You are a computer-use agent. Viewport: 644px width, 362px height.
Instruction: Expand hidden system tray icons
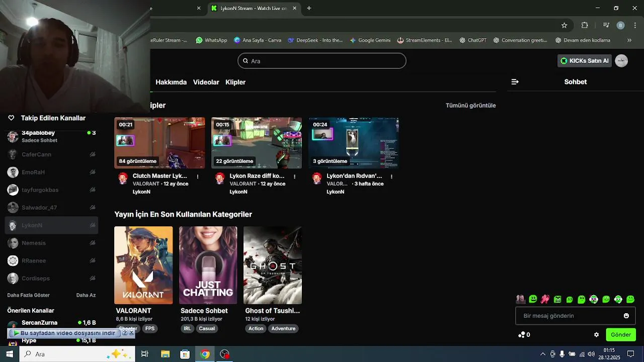point(543,354)
